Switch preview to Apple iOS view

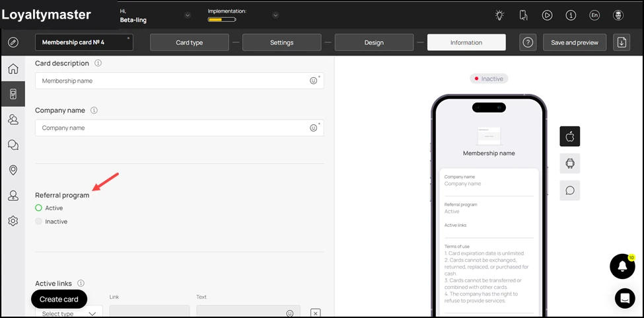point(569,136)
